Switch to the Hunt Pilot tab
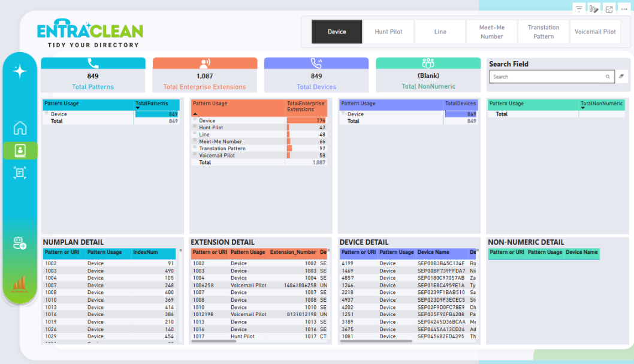 pos(388,32)
